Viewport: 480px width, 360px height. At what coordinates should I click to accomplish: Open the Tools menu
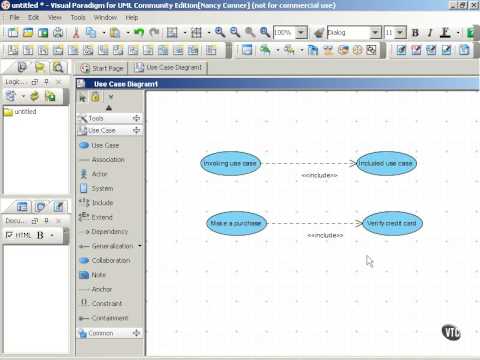78,18
